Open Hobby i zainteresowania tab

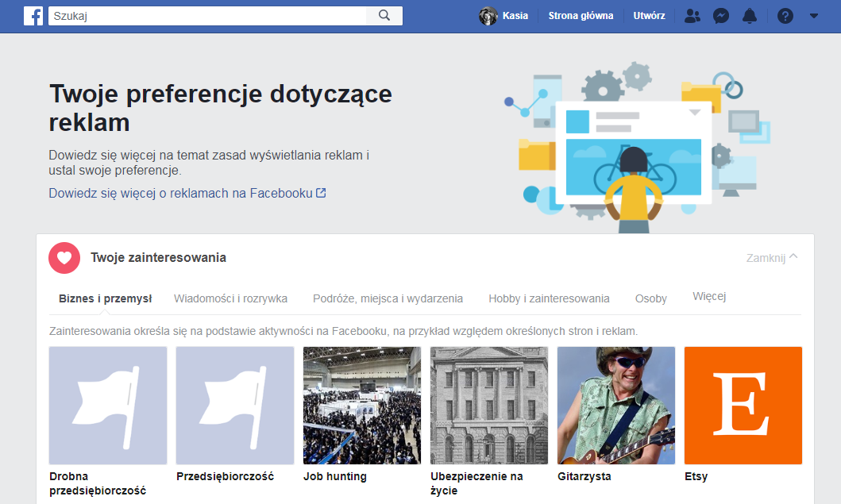coord(549,298)
